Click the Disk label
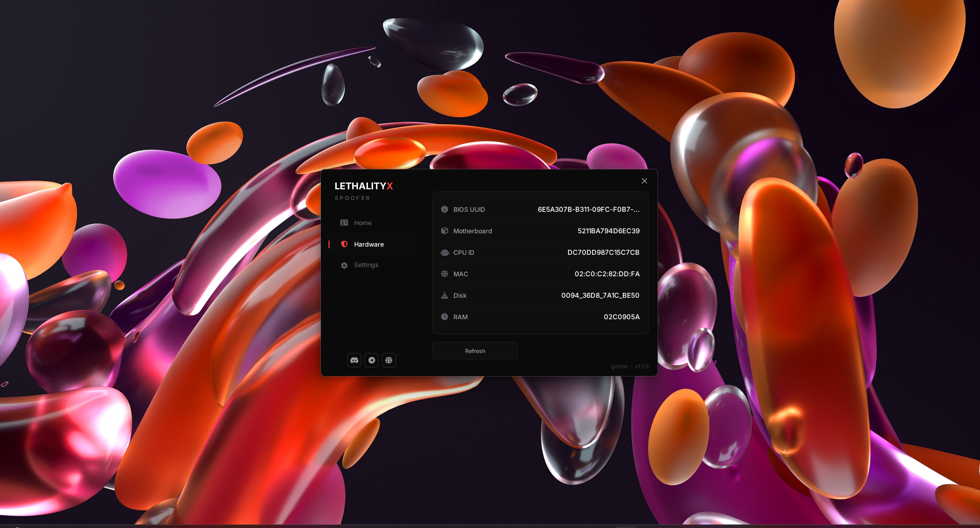 (x=460, y=295)
